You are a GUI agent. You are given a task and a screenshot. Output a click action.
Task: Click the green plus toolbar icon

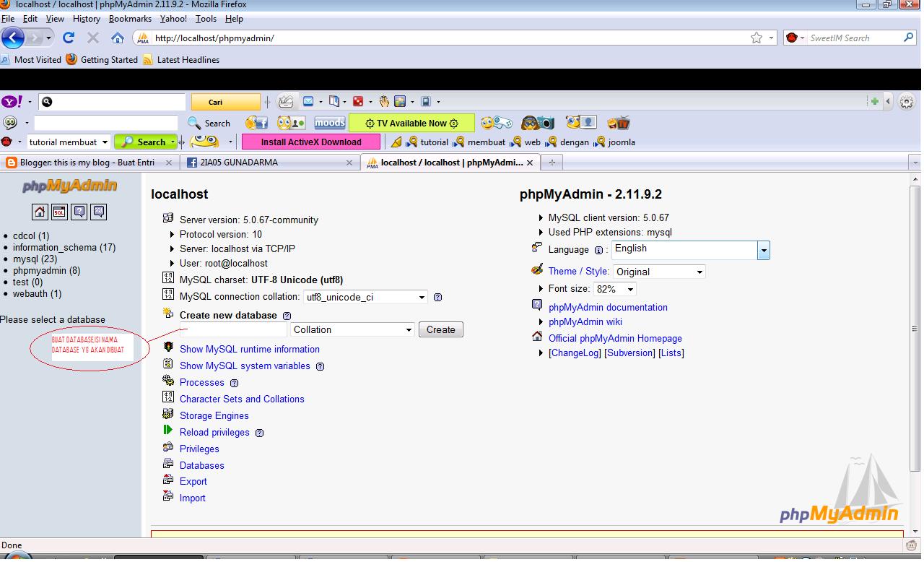click(874, 102)
